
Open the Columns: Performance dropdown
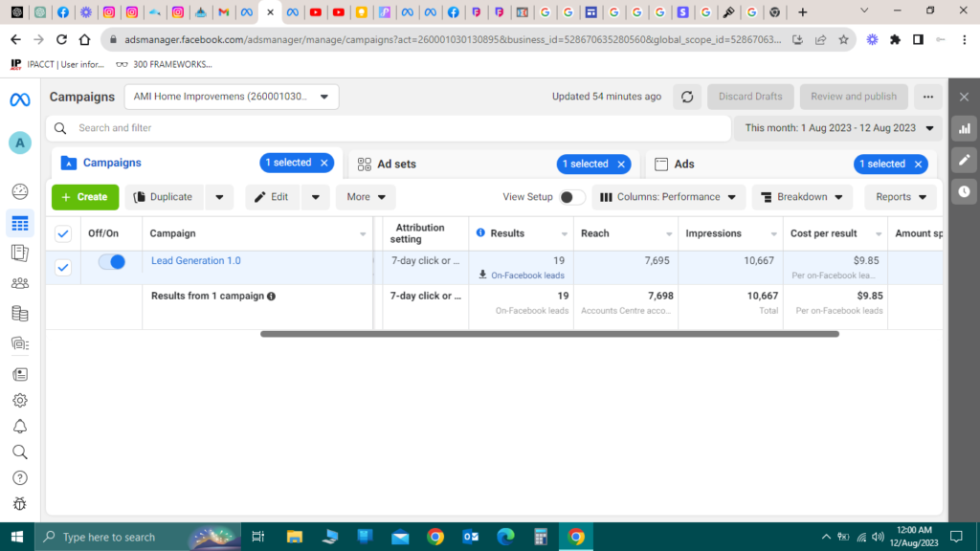[x=669, y=197]
